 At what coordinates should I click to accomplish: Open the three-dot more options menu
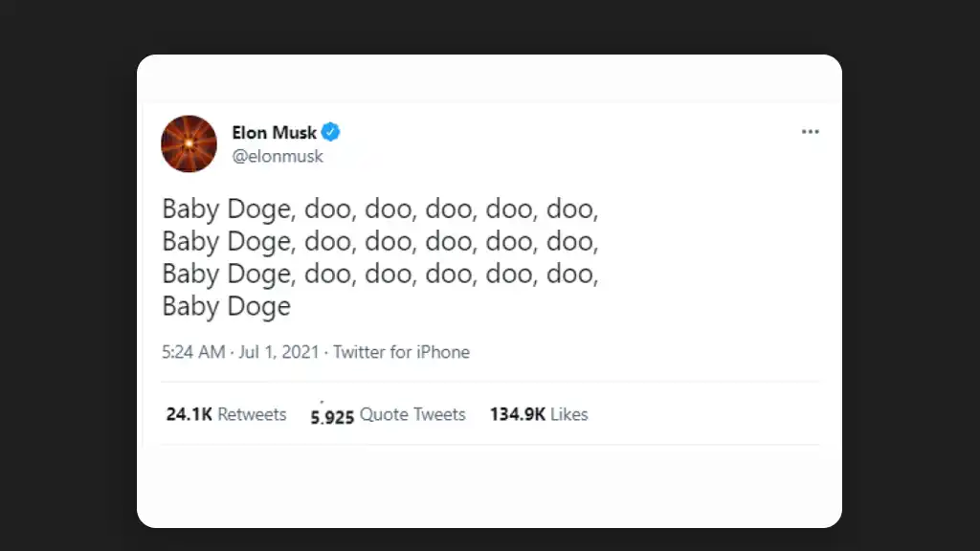tap(810, 132)
